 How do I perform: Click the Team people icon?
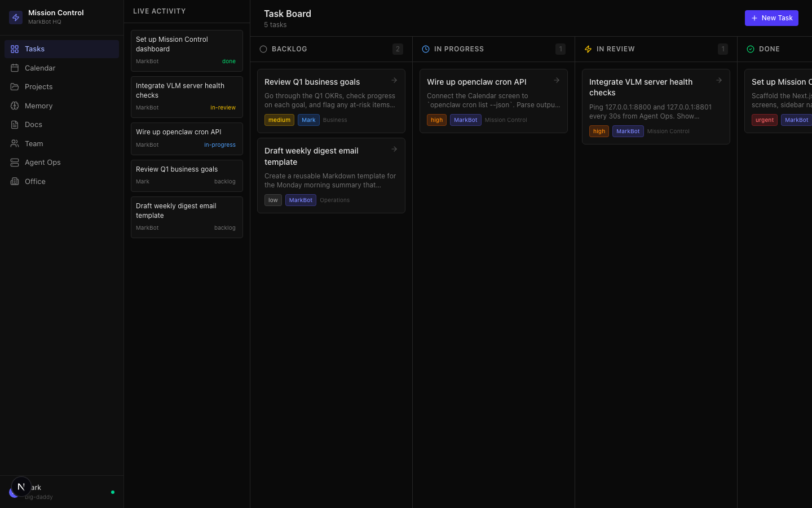pos(15,144)
